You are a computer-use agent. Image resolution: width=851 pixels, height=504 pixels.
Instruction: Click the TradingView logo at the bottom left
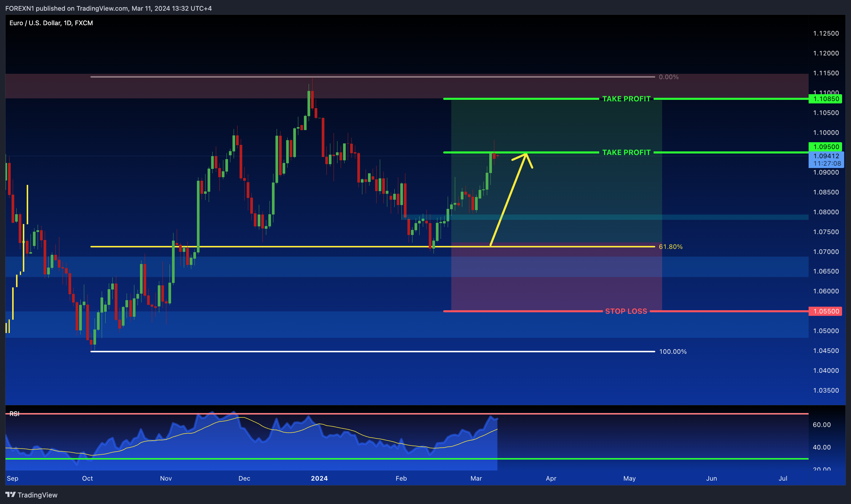click(31, 495)
